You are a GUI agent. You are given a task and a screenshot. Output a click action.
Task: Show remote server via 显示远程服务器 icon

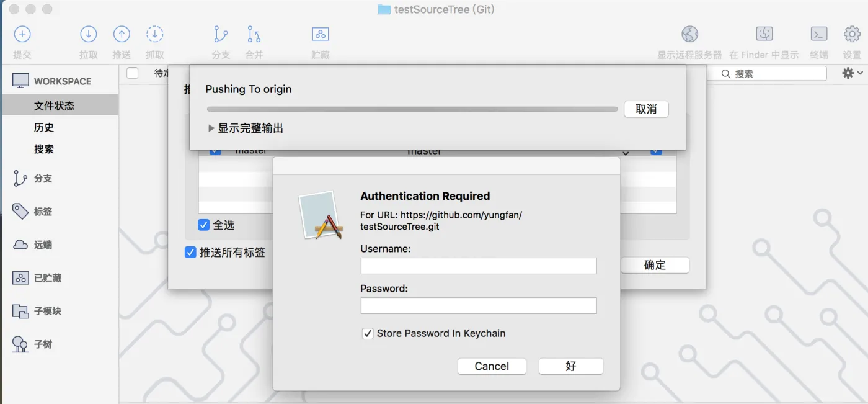tap(689, 34)
